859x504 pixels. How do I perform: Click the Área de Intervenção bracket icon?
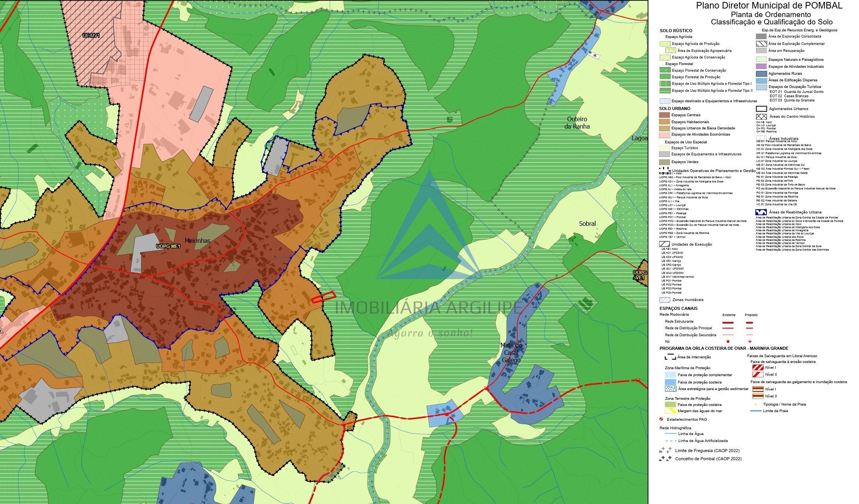tap(670, 357)
